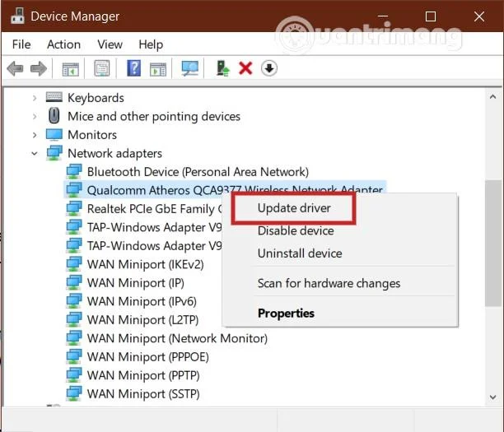
Task: Choose Uninstall device from context menu
Action: click(x=300, y=253)
